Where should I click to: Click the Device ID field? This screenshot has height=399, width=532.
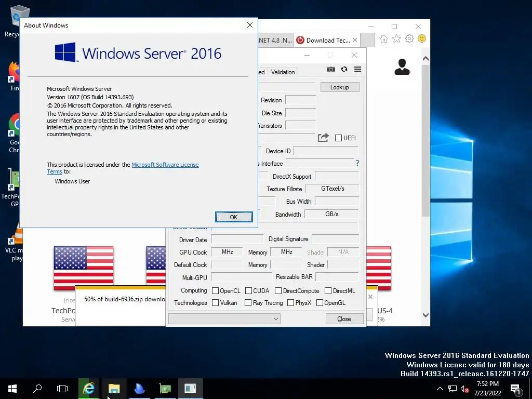[x=326, y=151]
